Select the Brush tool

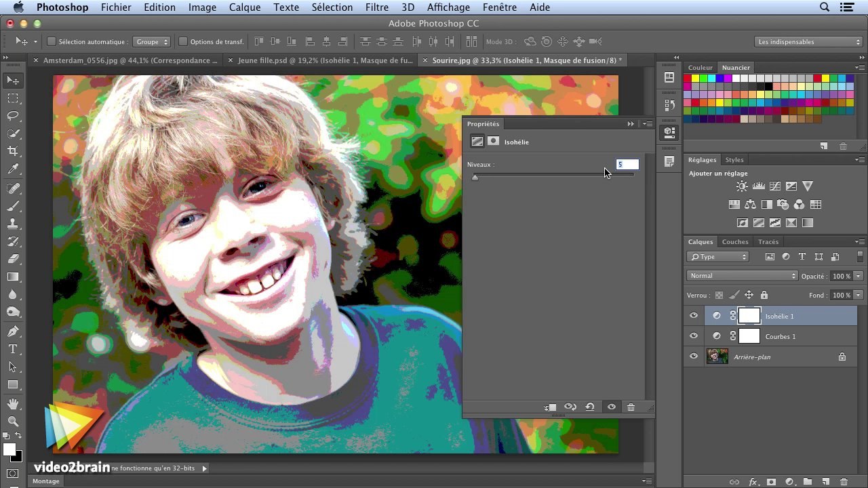(x=13, y=205)
